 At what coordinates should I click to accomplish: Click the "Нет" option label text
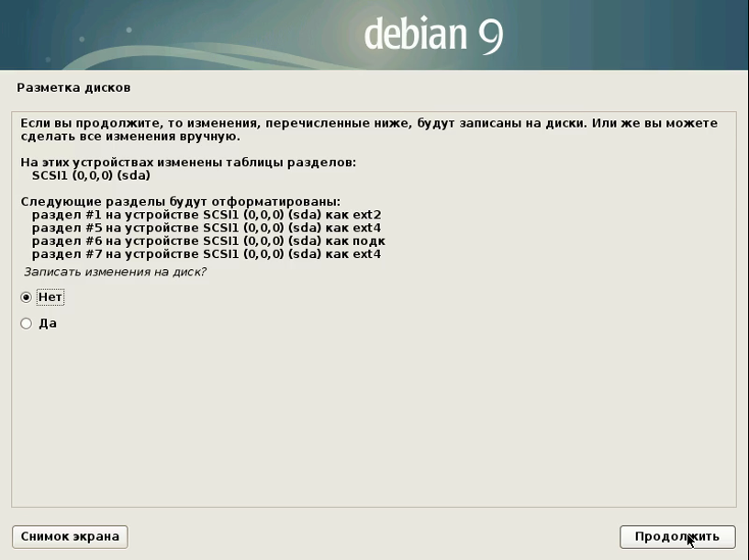pos(50,297)
